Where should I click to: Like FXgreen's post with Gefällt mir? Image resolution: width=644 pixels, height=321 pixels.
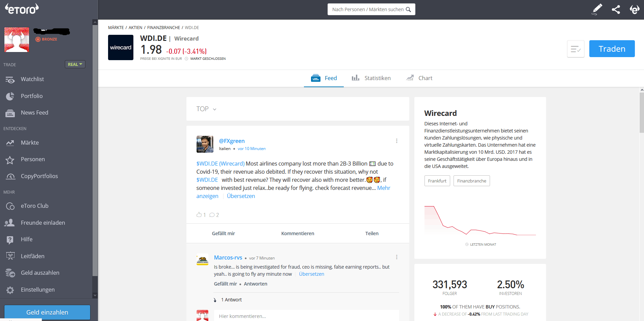223,233
